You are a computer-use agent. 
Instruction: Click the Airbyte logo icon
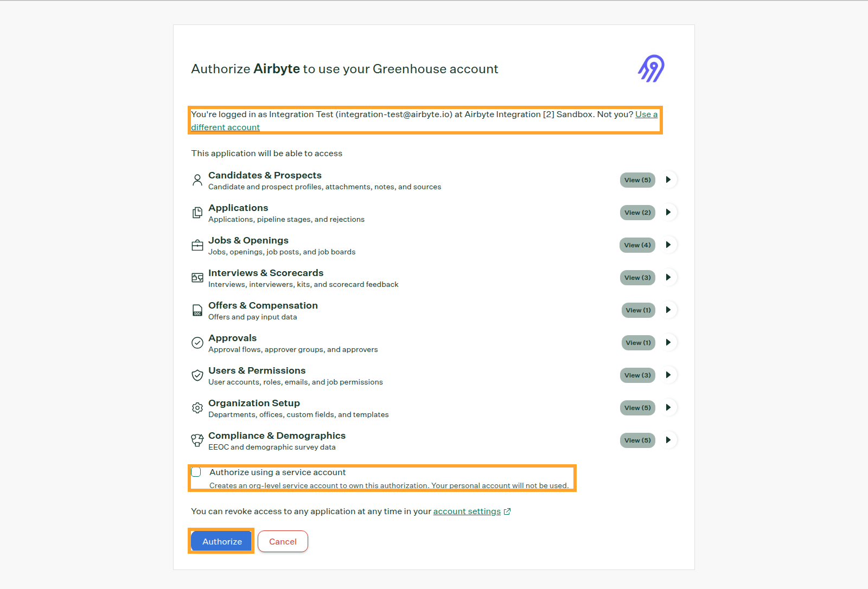pos(652,68)
